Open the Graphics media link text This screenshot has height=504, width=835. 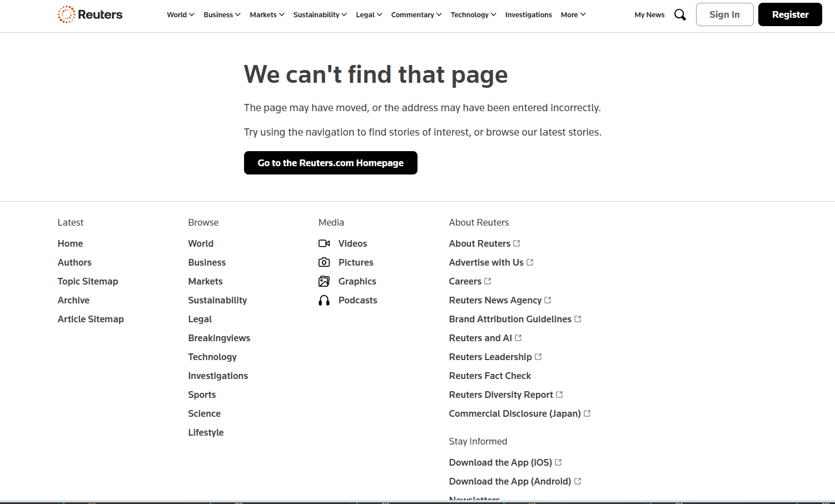357,281
